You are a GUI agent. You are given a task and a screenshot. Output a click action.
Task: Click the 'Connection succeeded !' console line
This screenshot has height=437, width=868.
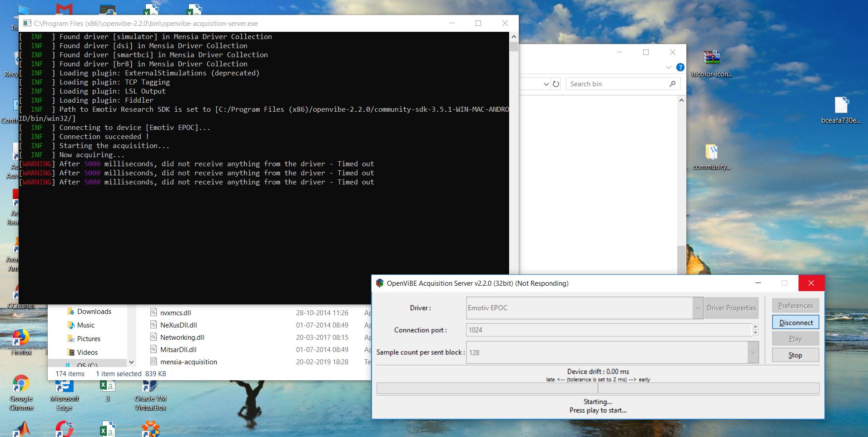[x=104, y=136]
